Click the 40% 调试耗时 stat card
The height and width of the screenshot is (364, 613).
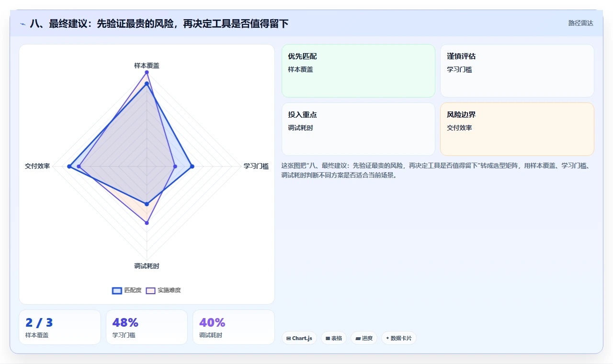(234, 327)
